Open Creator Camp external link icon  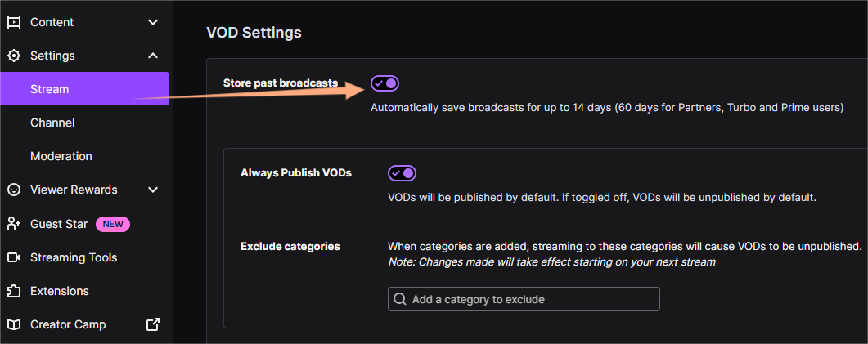[x=153, y=324]
